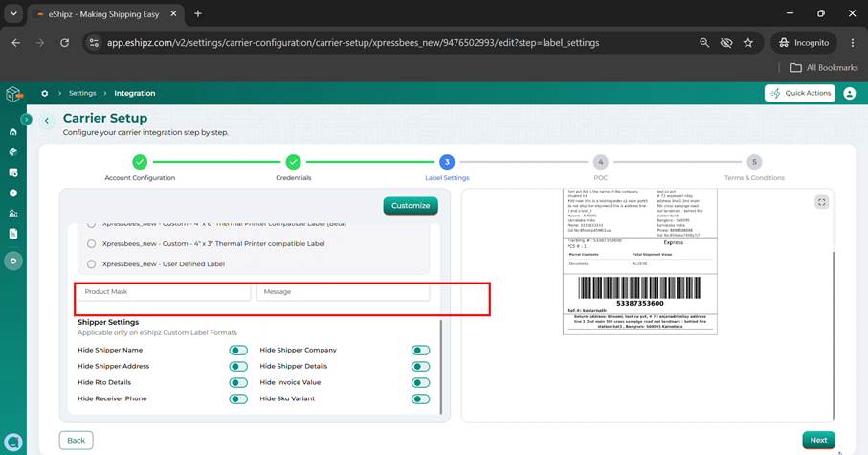Expand the collapsed sidebar with chevron
The width and height of the screenshot is (868, 455).
point(26,119)
